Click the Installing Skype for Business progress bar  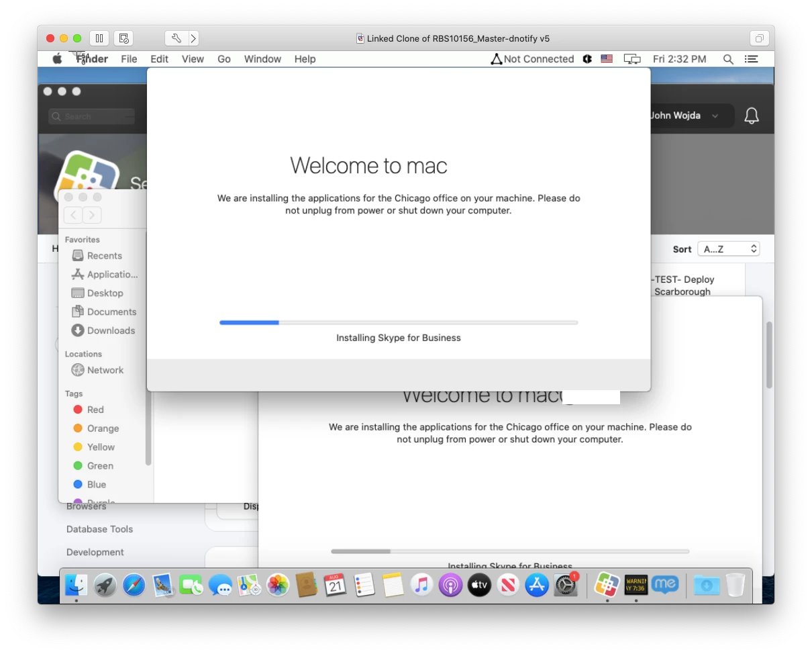[x=399, y=323]
